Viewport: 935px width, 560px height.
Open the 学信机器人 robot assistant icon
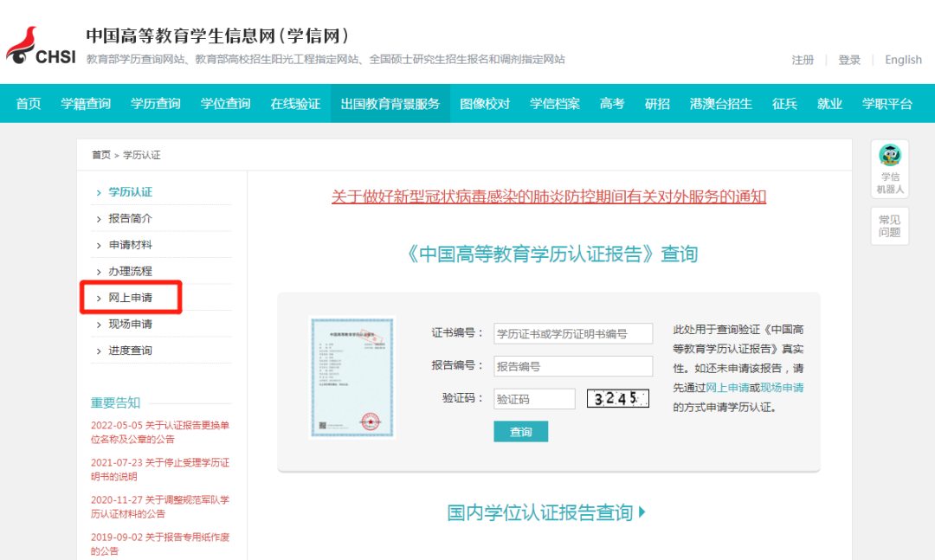point(890,170)
